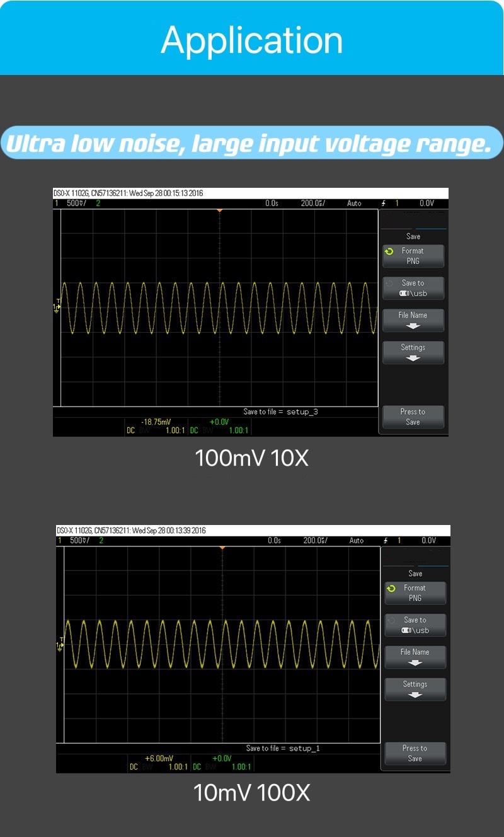Select the Format PNG softkey in top scope

[x=413, y=256]
